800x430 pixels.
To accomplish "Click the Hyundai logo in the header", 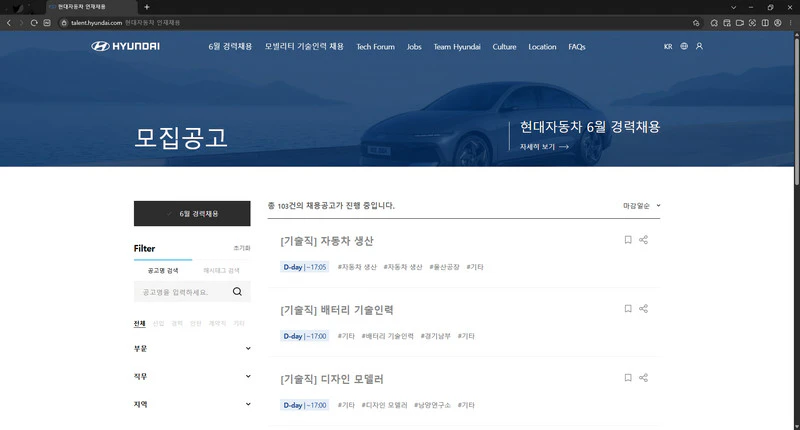I will coord(126,46).
